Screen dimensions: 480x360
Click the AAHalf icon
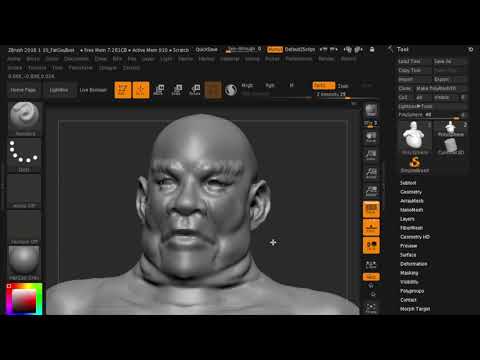point(371,191)
